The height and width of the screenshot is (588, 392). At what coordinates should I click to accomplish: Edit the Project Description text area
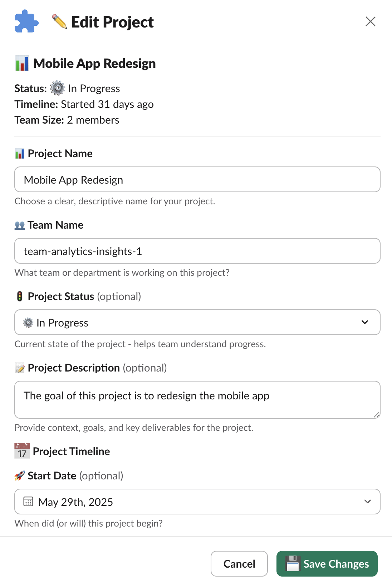[x=197, y=400]
